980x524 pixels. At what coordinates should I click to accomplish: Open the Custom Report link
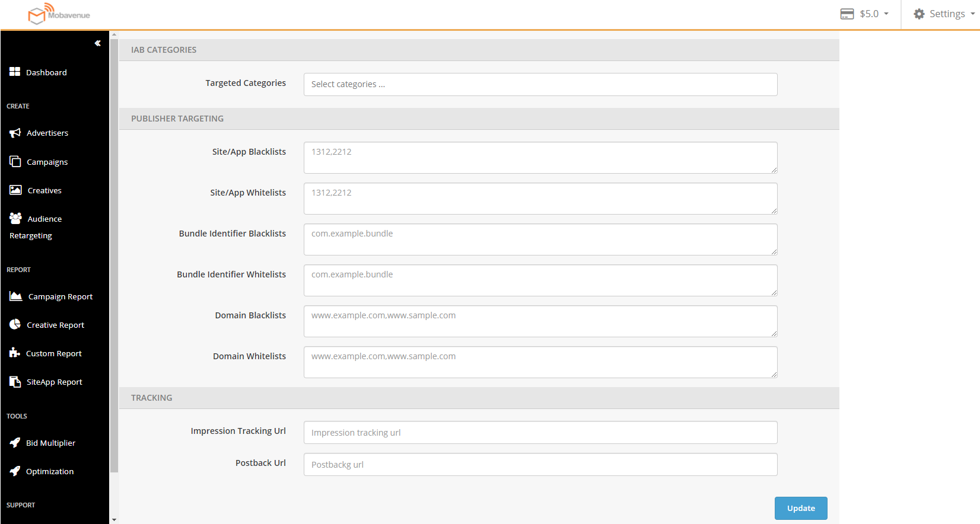54,353
